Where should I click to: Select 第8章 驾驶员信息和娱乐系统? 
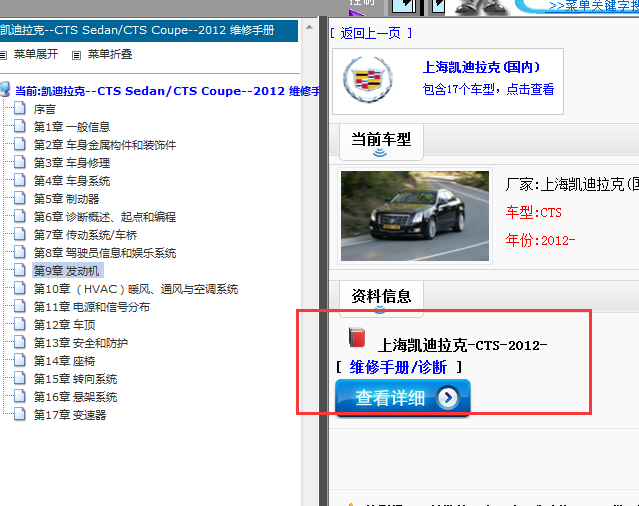105,253
